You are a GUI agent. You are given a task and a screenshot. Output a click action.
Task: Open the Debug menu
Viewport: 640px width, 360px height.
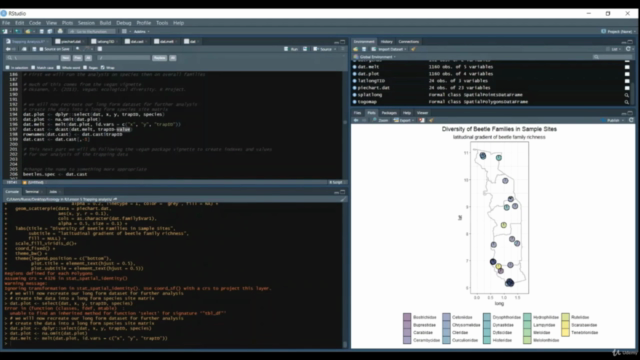point(124,23)
